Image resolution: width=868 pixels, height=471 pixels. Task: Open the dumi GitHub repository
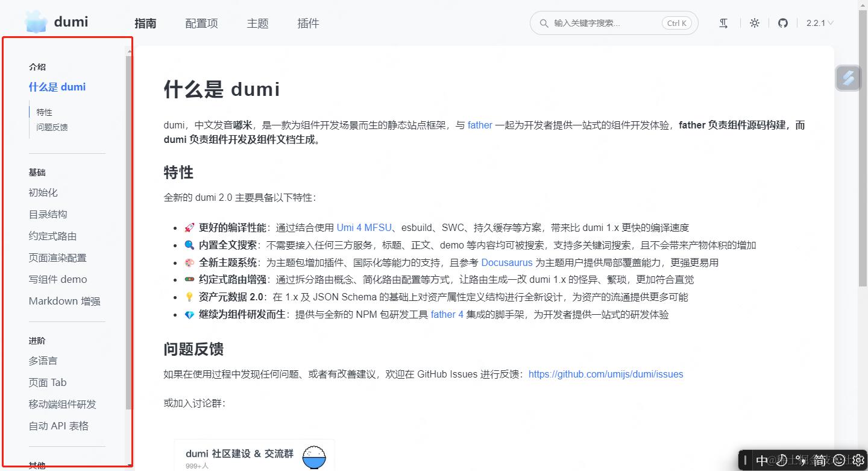coord(782,23)
